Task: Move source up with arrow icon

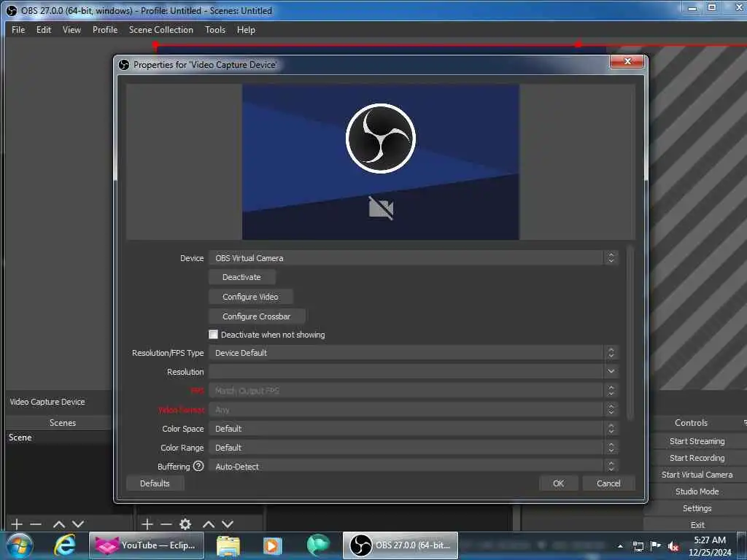Action: (x=209, y=524)
